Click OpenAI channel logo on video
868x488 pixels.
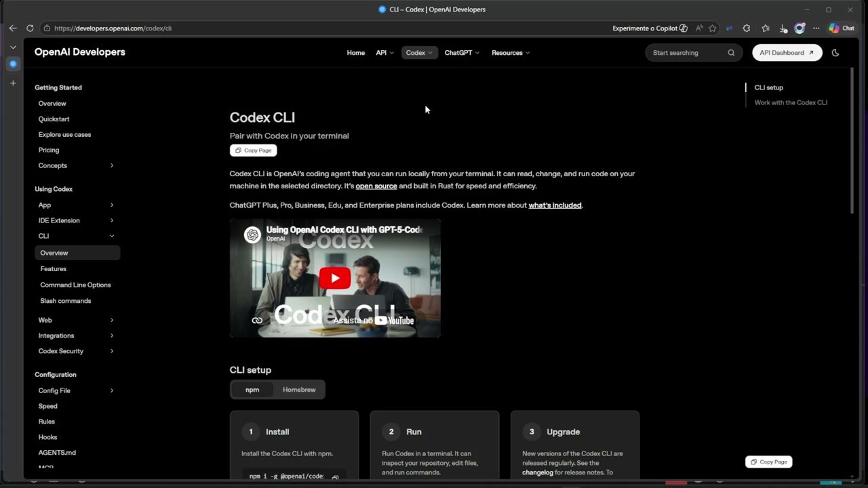252,235
